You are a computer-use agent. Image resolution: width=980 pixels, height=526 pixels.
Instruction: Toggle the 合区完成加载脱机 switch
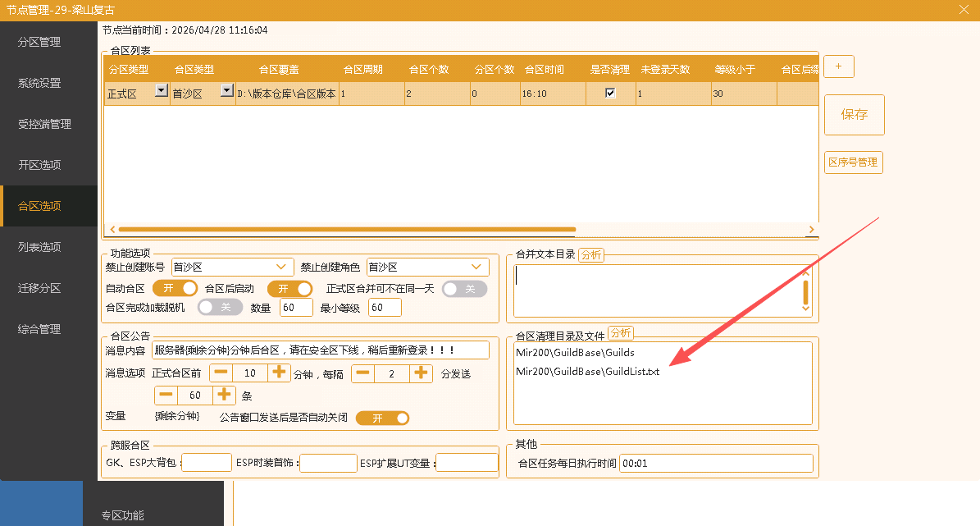click(220, 307)
